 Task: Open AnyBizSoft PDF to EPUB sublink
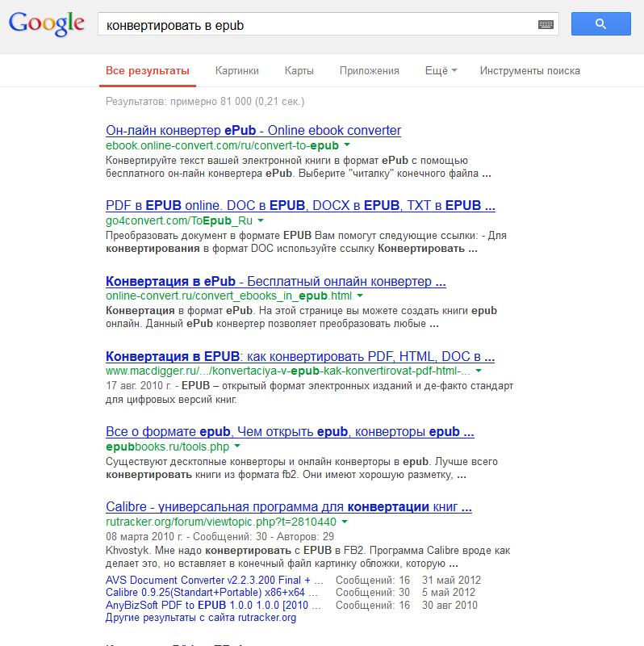coord(213,605)
